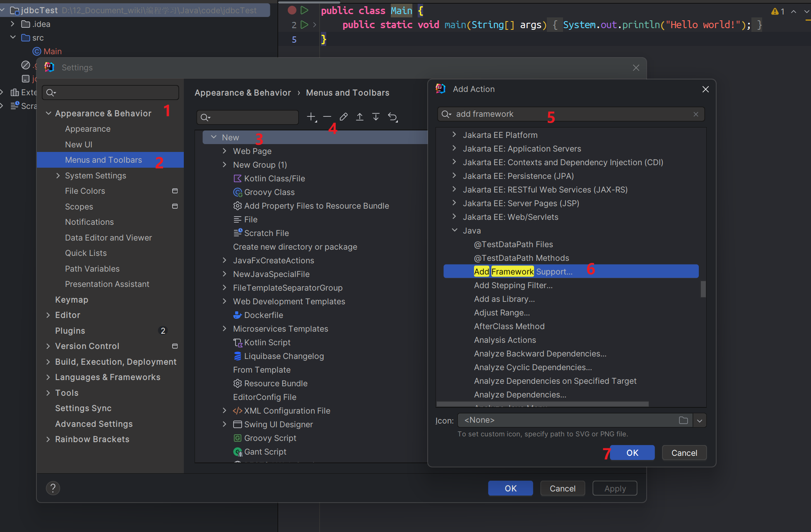
Task: Select Add as Library action
Action: [x=504, y=299]
